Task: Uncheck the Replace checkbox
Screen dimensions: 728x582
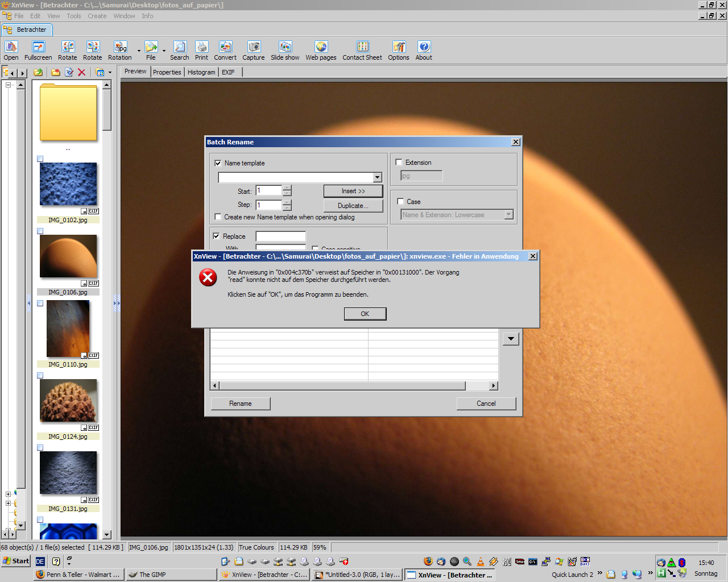Action: [216, 236]
